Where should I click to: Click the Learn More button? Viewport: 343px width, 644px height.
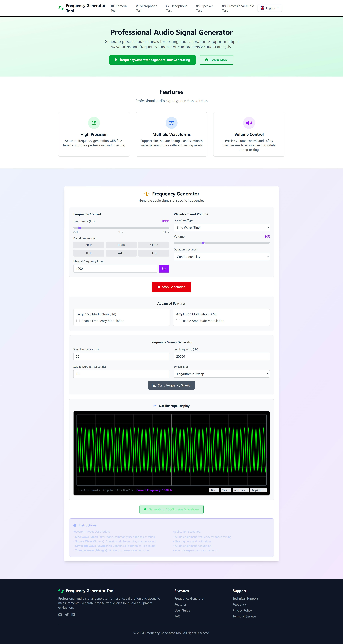(217, 60)
